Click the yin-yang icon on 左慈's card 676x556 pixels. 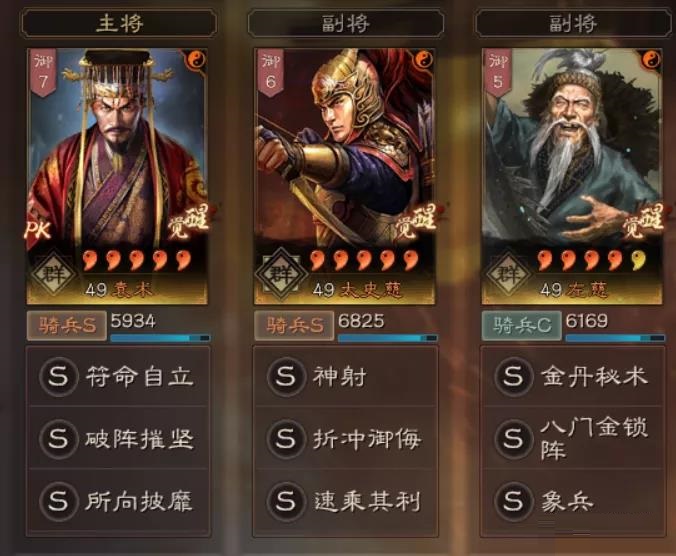point(651,60)
